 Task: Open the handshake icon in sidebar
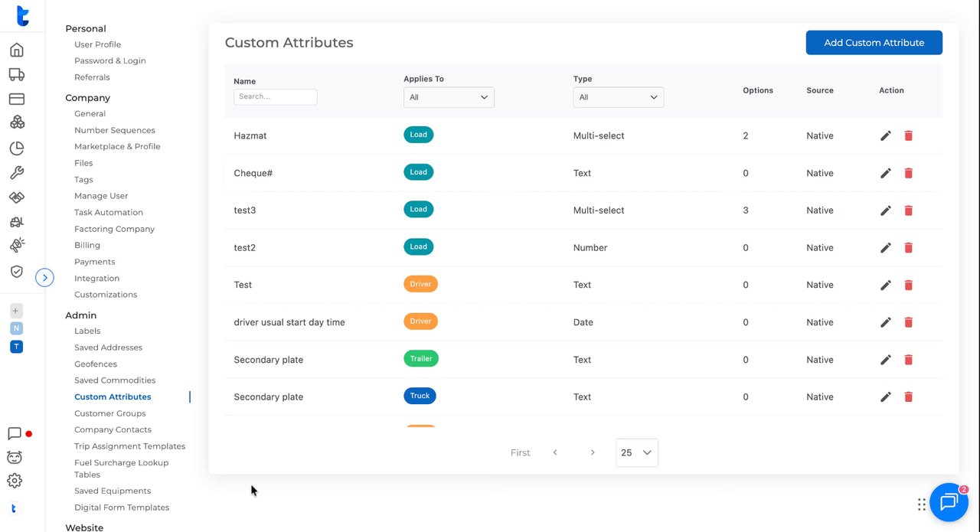[x=16, y=197]
